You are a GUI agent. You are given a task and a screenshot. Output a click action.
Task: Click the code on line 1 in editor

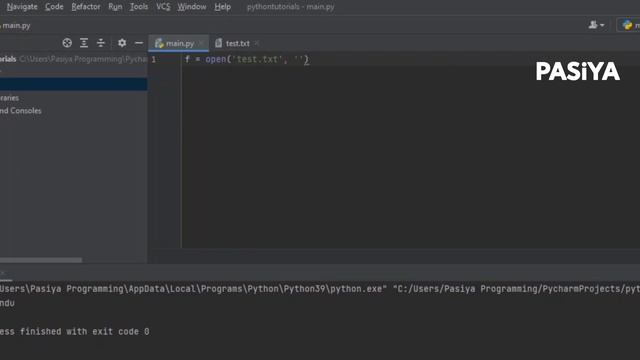[247, 60]
